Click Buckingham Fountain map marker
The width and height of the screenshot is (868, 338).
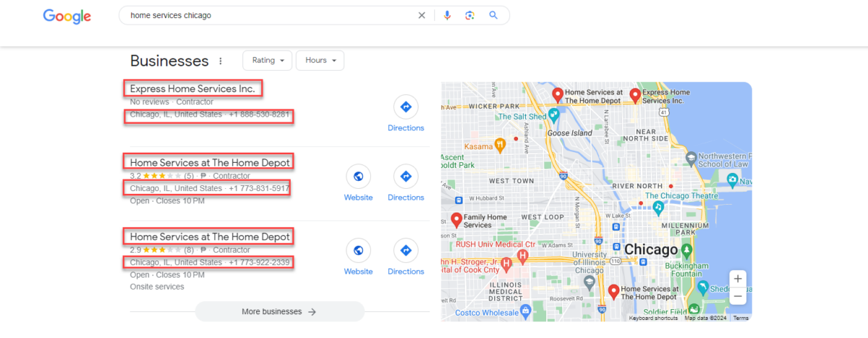(x=687, y=250)
